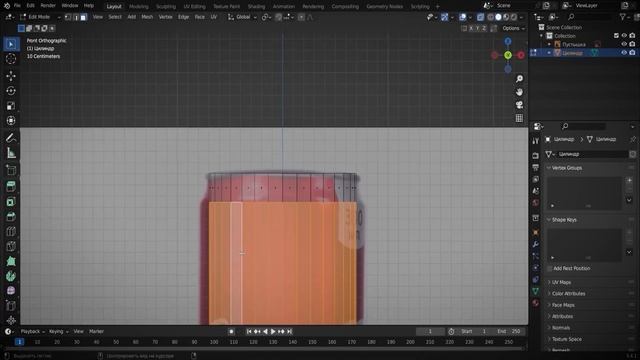
Task: Open the Options dropdown
Action: (513, 28)
